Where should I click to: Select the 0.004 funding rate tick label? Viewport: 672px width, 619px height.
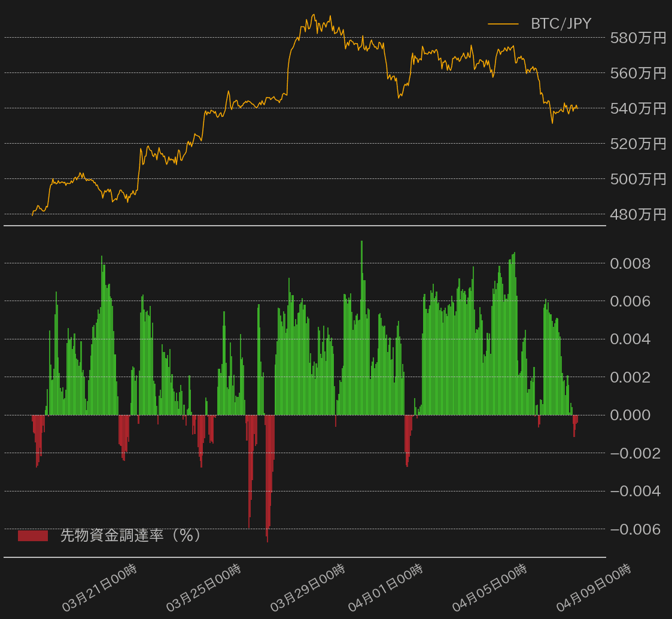630,339
